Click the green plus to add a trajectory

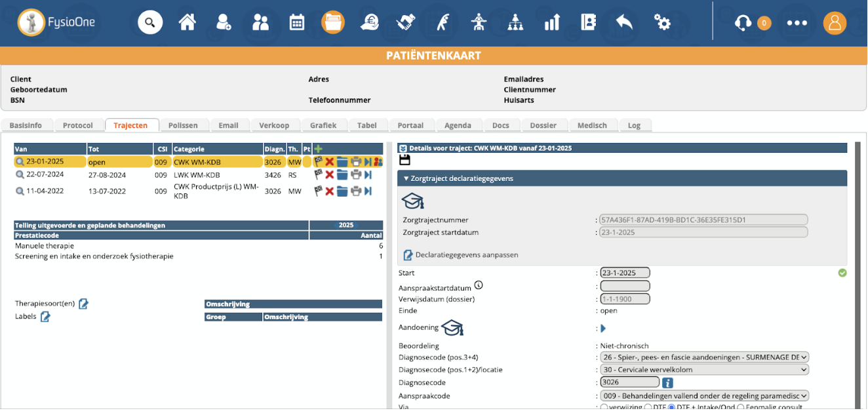(x=318, y=149)
